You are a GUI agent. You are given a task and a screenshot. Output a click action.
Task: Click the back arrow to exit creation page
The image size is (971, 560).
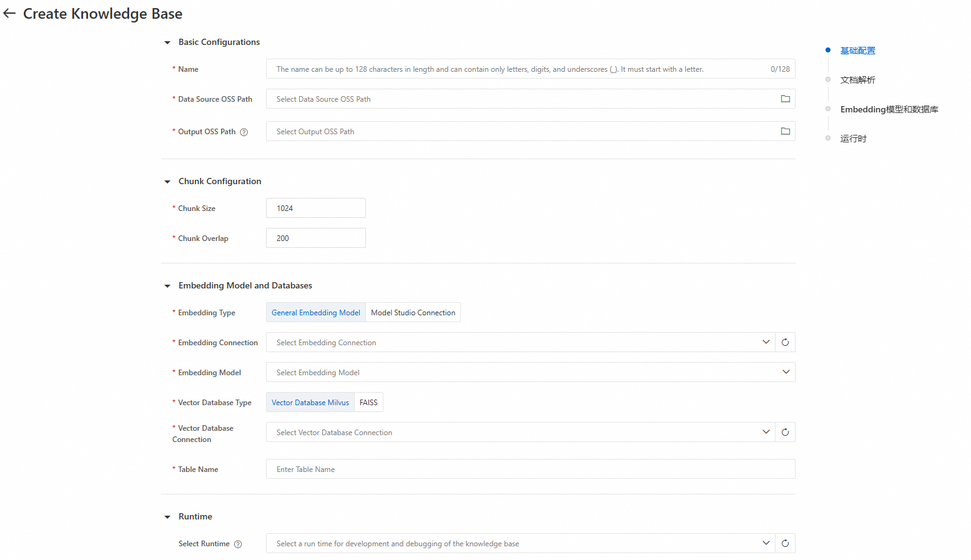[9, 13]
